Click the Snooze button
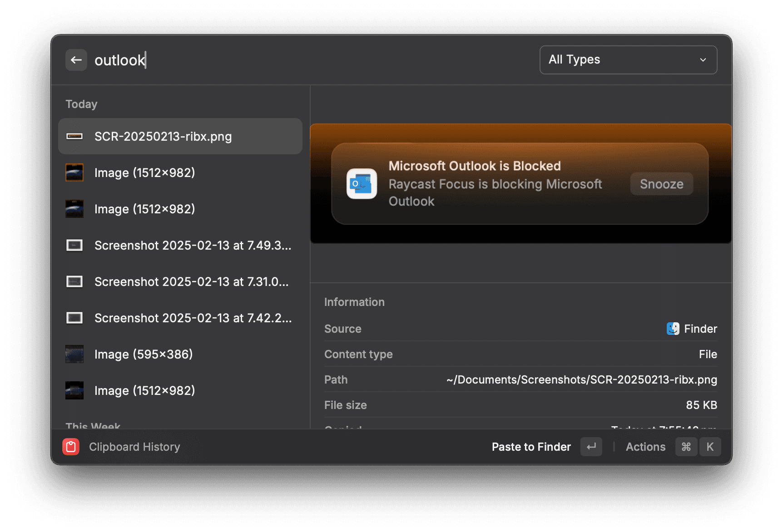 661,184
